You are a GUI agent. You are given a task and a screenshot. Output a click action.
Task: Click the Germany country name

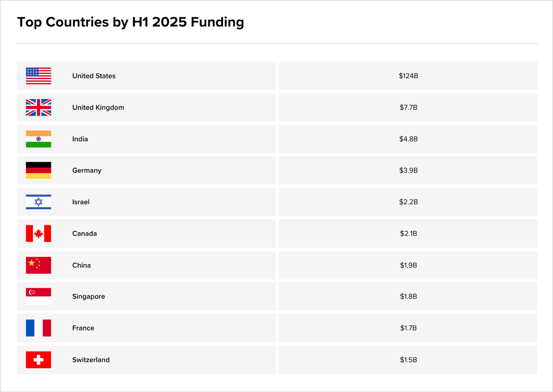point(87,170)
